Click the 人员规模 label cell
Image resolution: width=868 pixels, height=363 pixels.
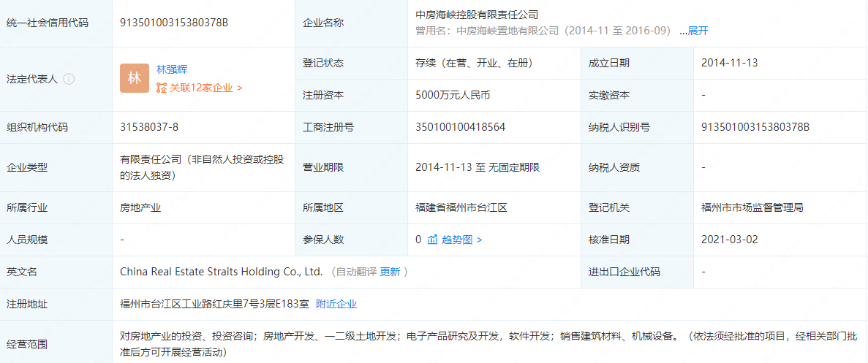(x=56, y=240)
